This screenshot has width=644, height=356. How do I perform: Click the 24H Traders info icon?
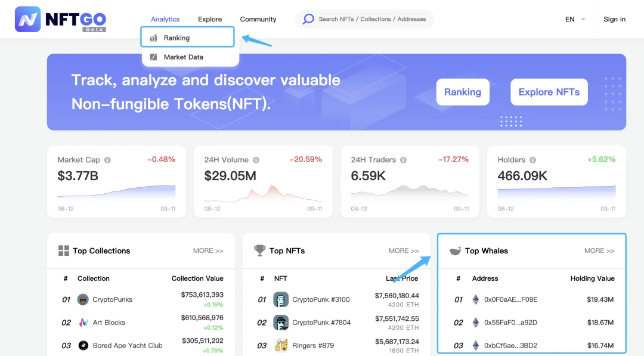403,160
